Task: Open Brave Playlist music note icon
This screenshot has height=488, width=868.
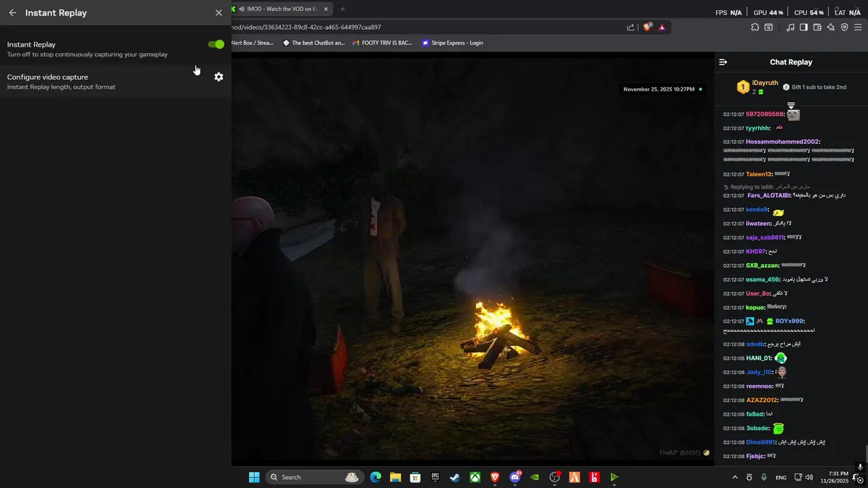Action: pos(790,27)
